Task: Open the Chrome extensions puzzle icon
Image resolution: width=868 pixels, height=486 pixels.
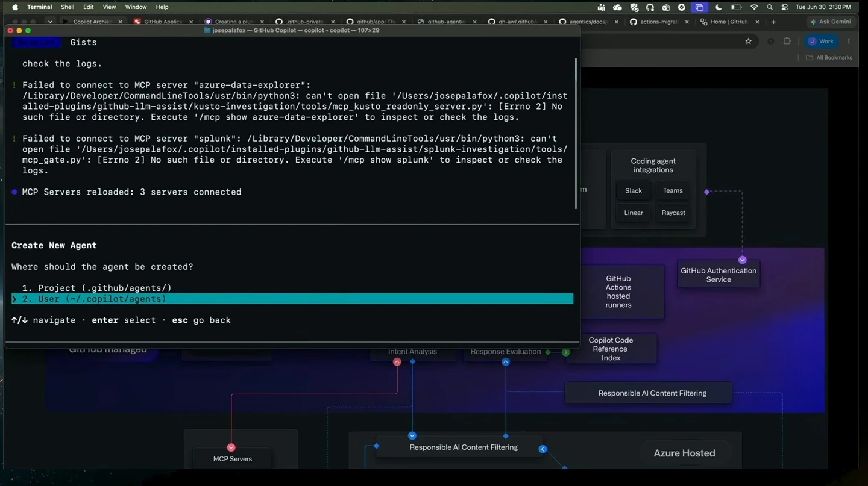Action: click(787, 41)
